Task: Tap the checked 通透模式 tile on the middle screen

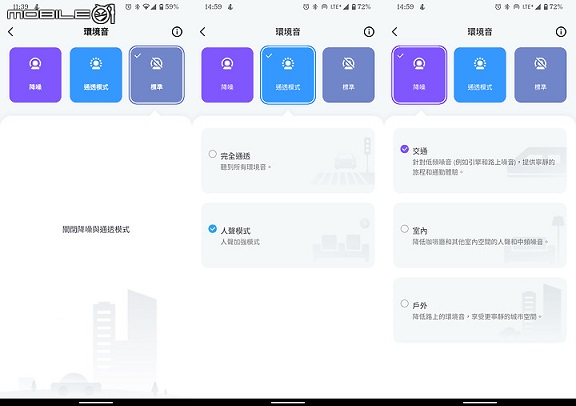Action: tap(288, 75)
